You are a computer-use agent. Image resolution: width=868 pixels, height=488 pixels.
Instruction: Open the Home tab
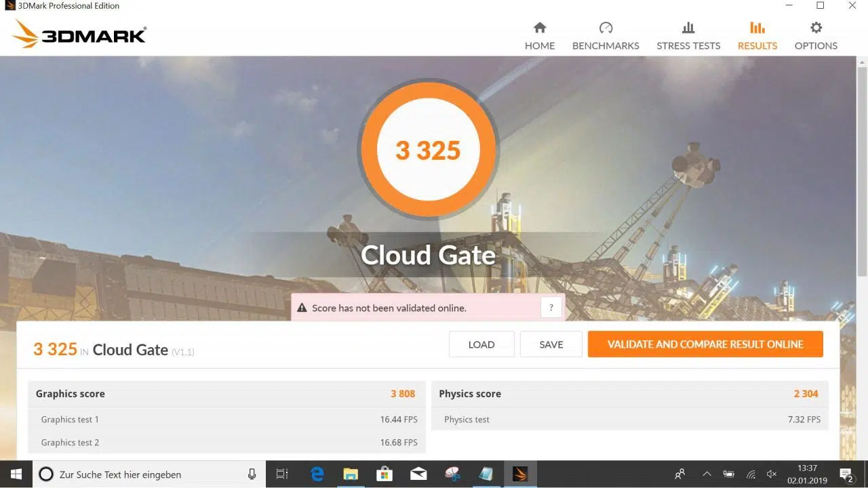tap(540, 36)
